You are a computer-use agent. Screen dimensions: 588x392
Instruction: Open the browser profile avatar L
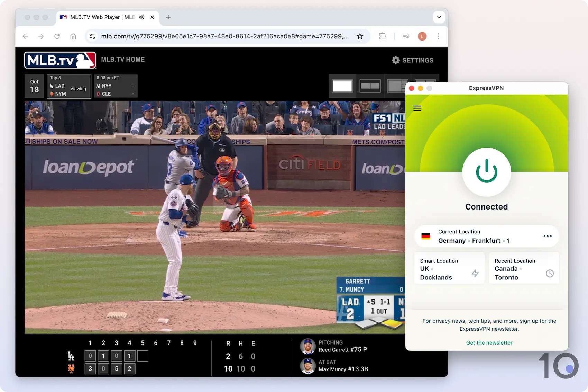point(422,36)
